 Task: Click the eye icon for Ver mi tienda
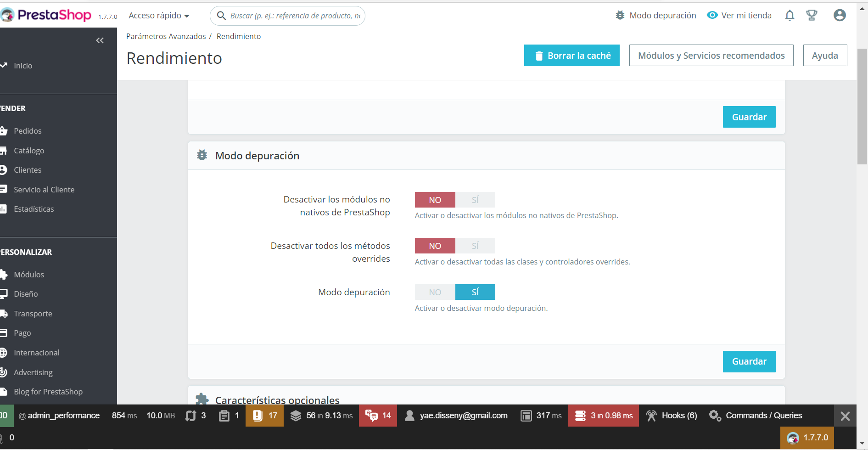(712, 15)
